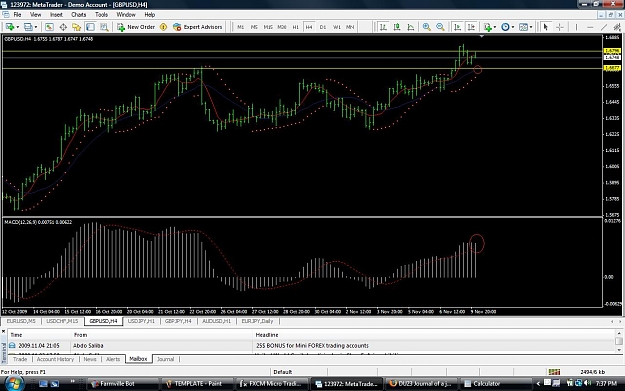Switch to EURJPY,Daily chart tab
The image size is (625, 391).
coord(257,321)
